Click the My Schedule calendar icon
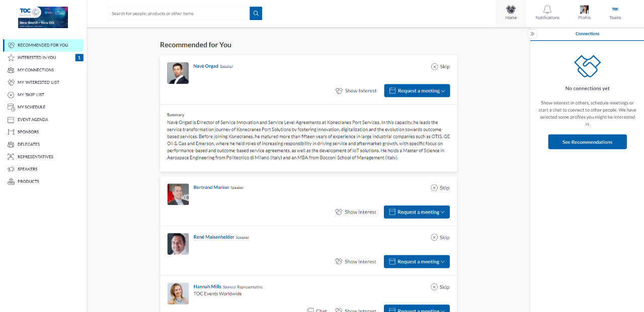Screen dimensions: 644x312 (11, 107)
